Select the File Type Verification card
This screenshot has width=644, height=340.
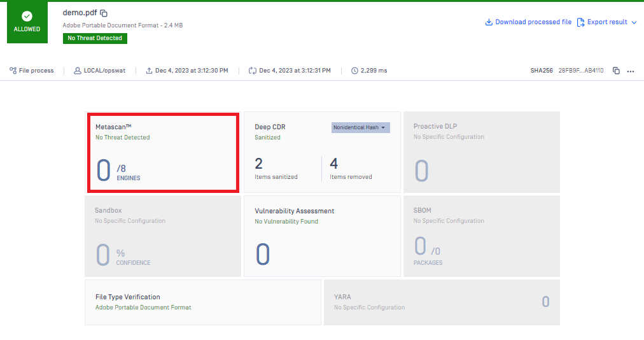[x=202, y=302]
